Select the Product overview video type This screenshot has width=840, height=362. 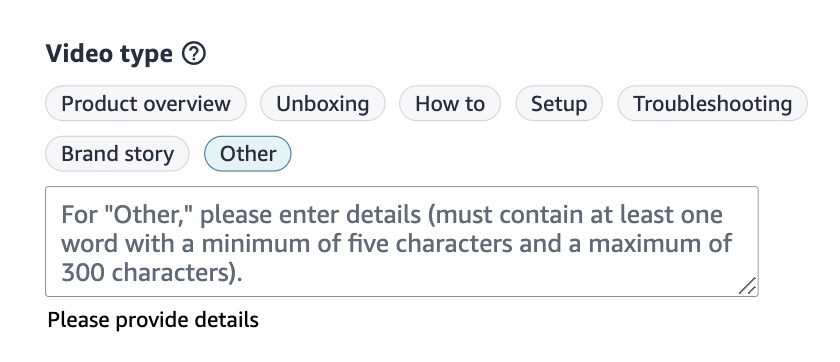[146, 103]
